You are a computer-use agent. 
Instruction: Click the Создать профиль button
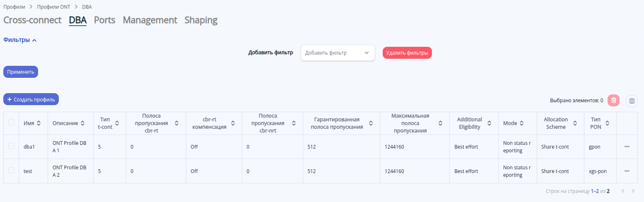(x=31, y=99)
